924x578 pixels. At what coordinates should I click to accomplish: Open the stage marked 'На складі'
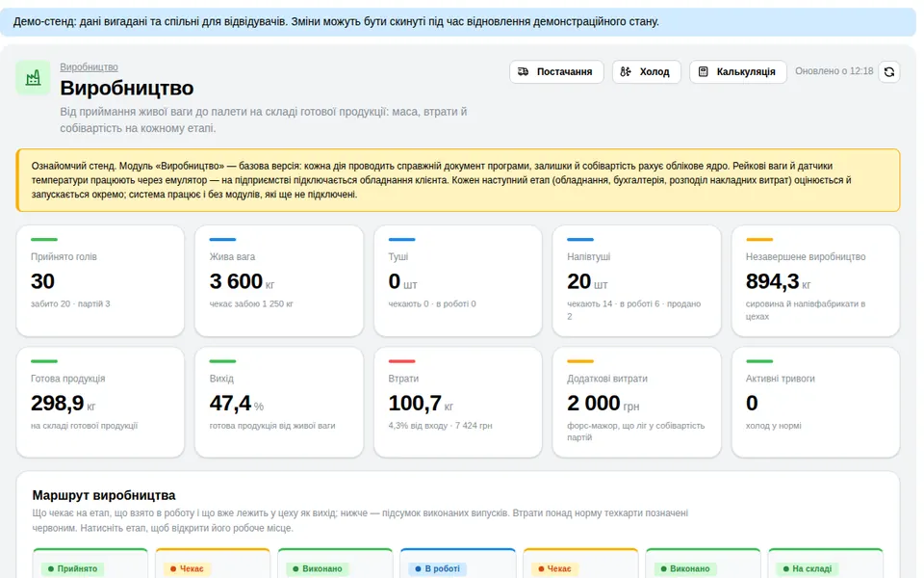(x=825, y=564)
